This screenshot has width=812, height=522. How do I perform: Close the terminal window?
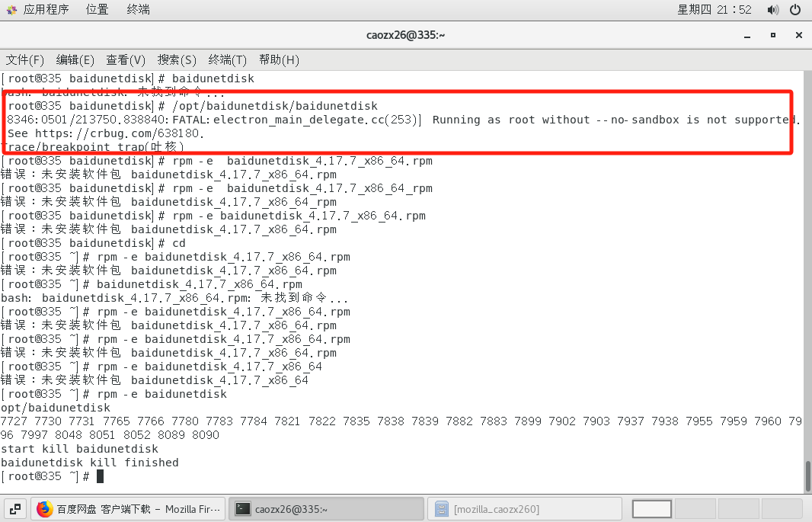click(799, 35)
